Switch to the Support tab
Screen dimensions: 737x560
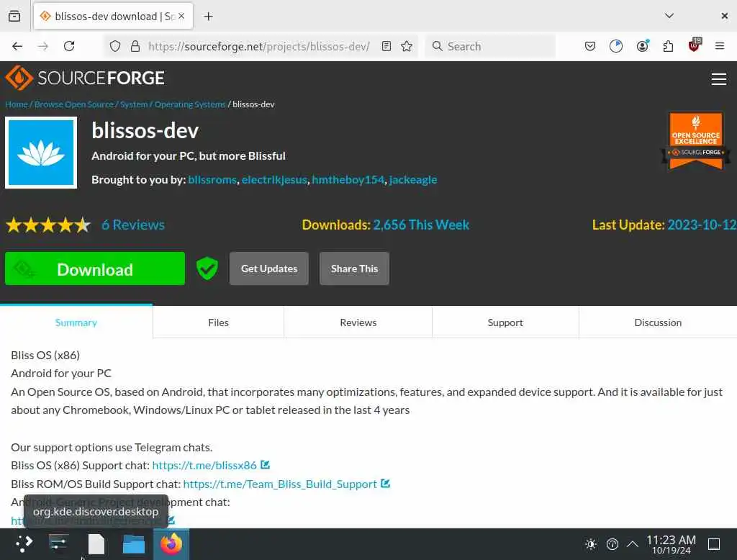pos(505,322)
